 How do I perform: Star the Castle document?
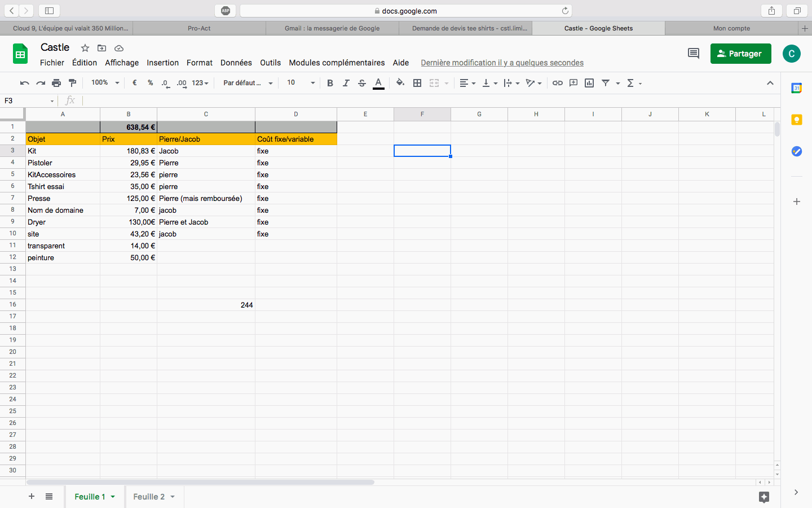pyautogui.click(x=85, y=48)
